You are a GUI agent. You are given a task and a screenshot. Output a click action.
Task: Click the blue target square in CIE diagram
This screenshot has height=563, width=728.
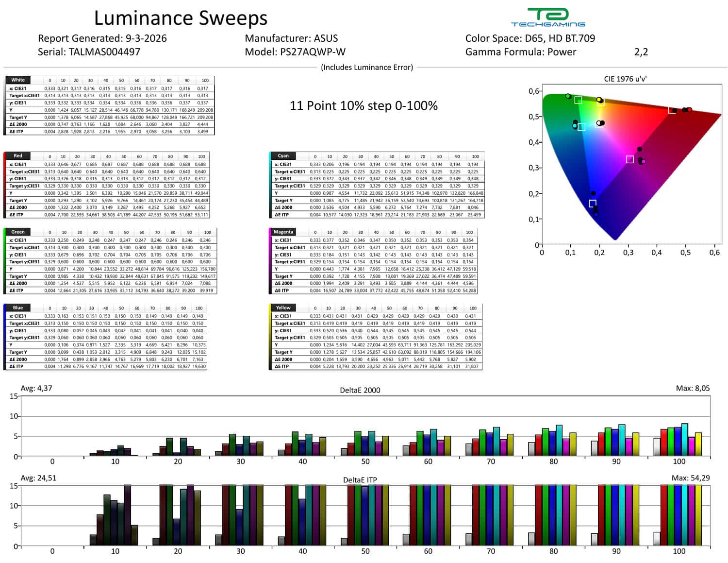pyautogui.click(x=592, y=204)
